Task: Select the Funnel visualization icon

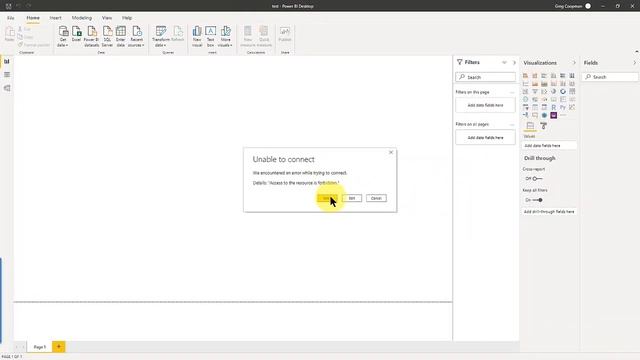Action: pos(535,91)
